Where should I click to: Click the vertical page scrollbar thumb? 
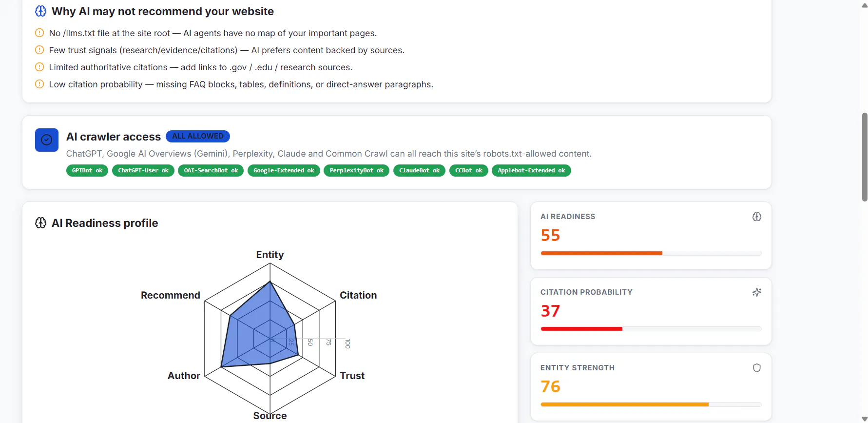pyautogui.click(x=865, y=157)
